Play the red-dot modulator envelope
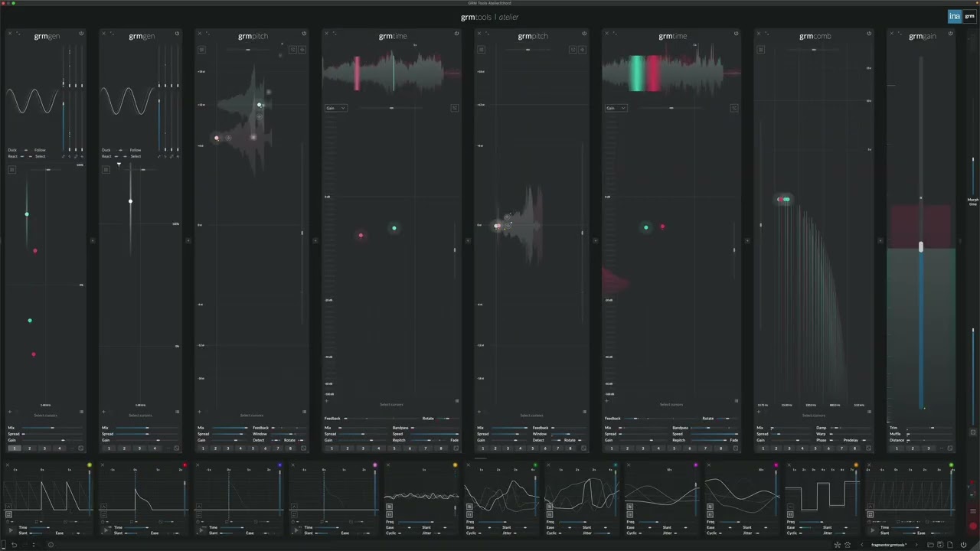 pyautogui.click(x=106, y=530)
